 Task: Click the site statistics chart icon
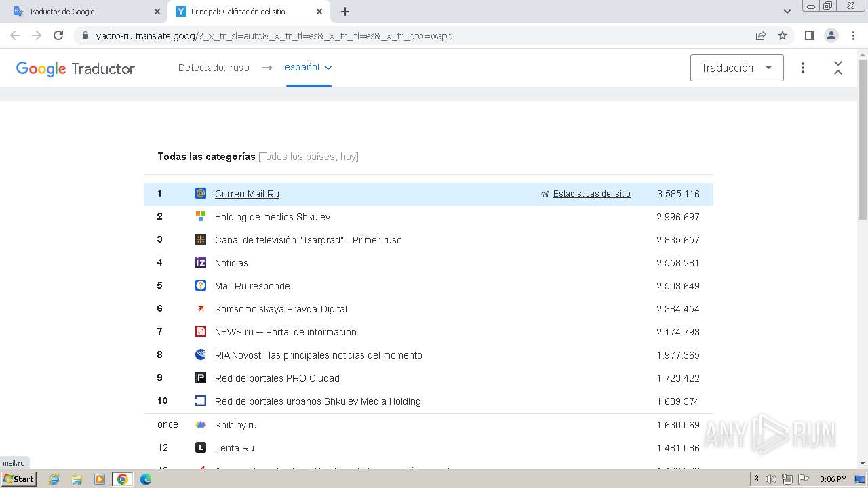click(545, 194)
